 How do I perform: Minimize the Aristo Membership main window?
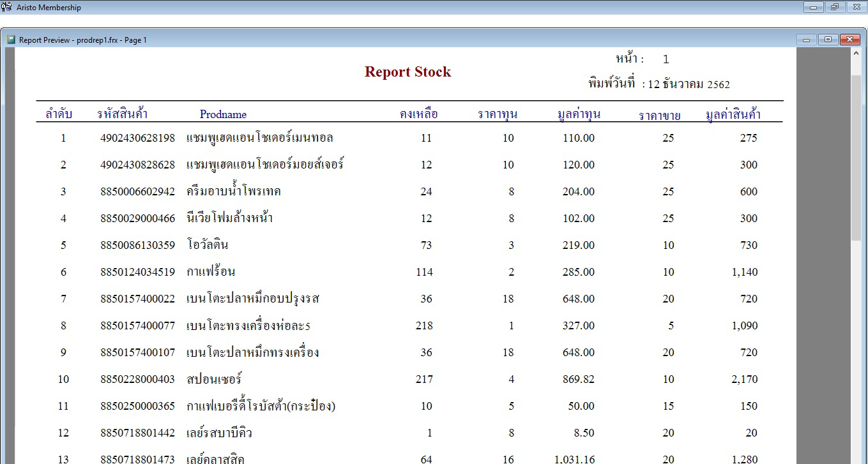point(814,7)
